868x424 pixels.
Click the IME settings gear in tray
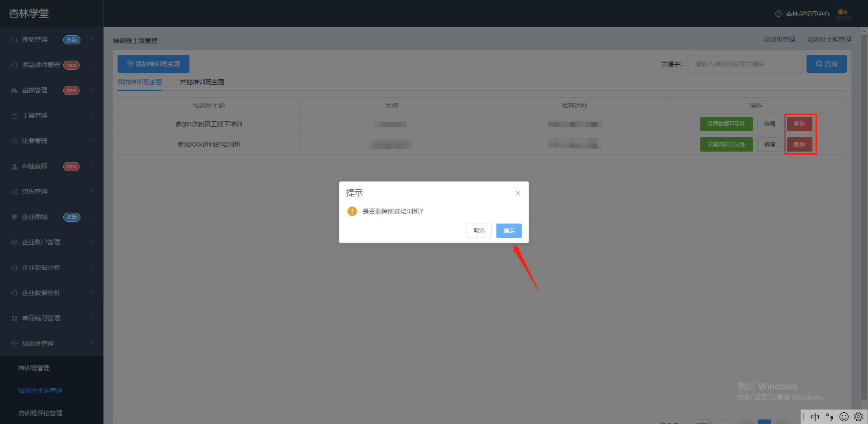click(x=859, y=417)
